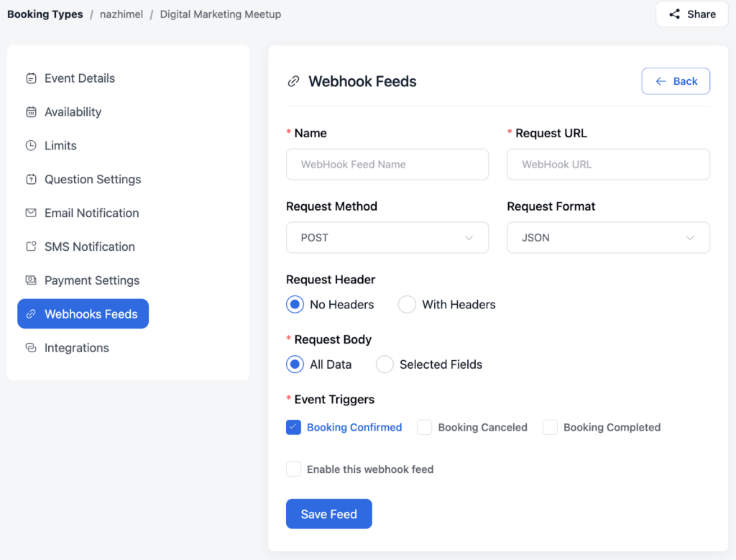Viewport: 736px width, 560px height.
Task: Choose Selected Fields for Request Body
Action: [x=385, y=364]
